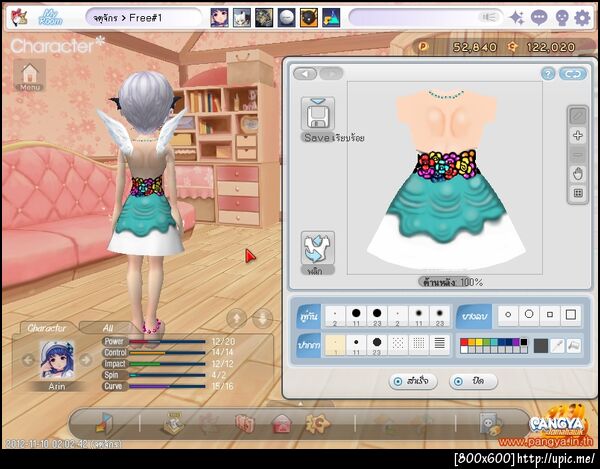
Task: Click the back arrow button in design editor
Action: tap(305, 73)
